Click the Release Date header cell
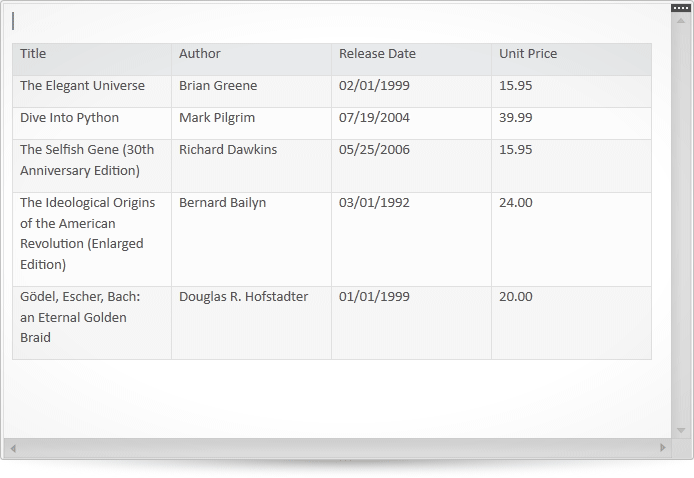 tap(411, 59)
